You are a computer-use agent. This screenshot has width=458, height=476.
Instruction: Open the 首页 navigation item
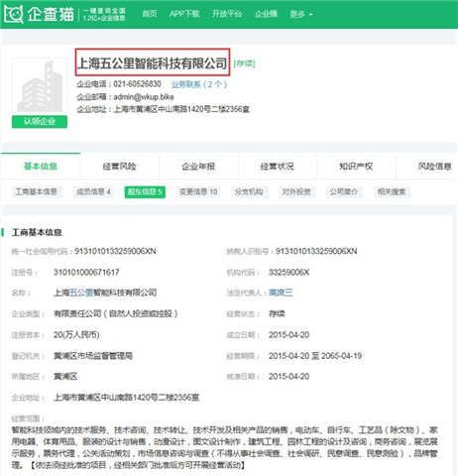coord(150,14)
